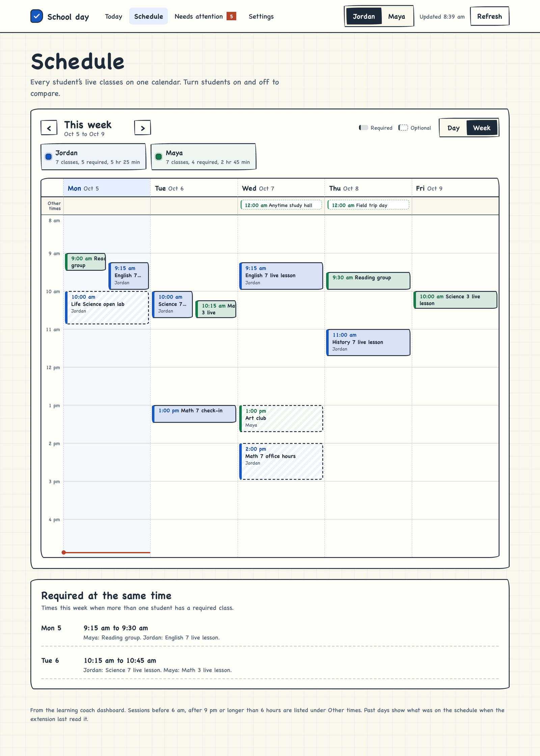Open Monday 9:00 am Reading group event
Screen dimensions: 540x756
point(85,262)
